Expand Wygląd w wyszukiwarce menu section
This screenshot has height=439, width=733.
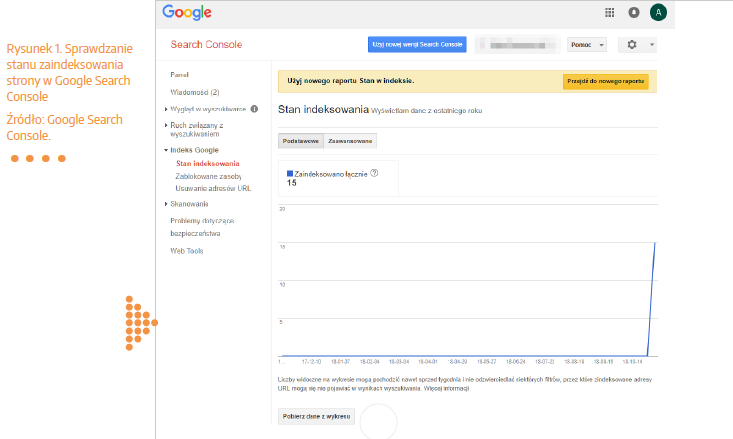pyautogui.click(x=166, y=109)
